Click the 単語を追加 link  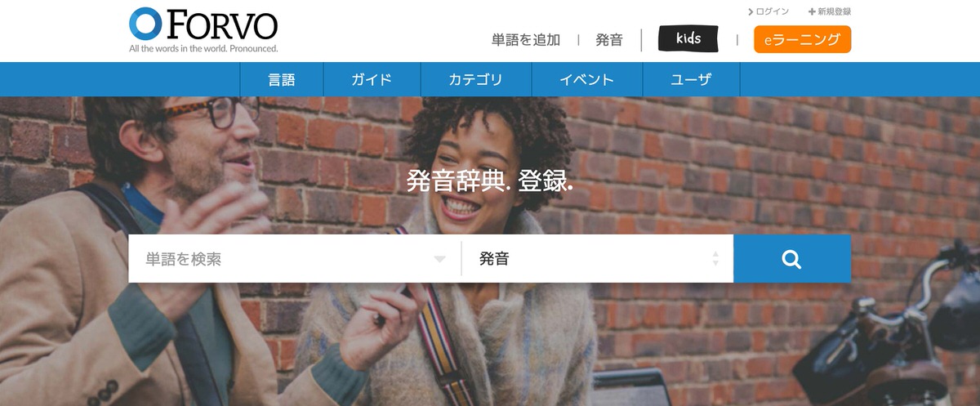click(526, 39)
